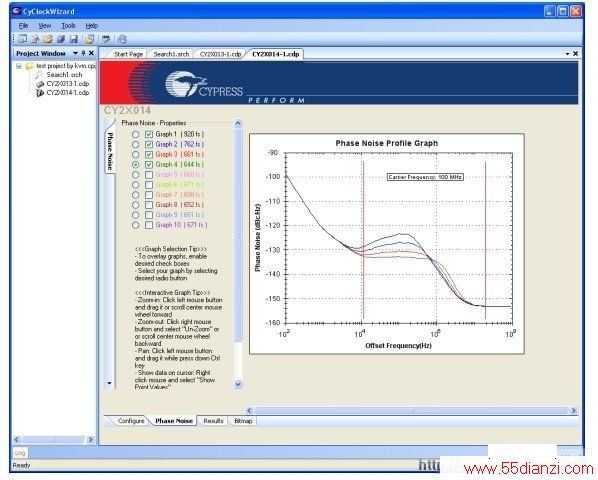This screenshot has width=598, height=480.
Task: Click the blue stacked pages toolbar icon
Action: [61, 39]
